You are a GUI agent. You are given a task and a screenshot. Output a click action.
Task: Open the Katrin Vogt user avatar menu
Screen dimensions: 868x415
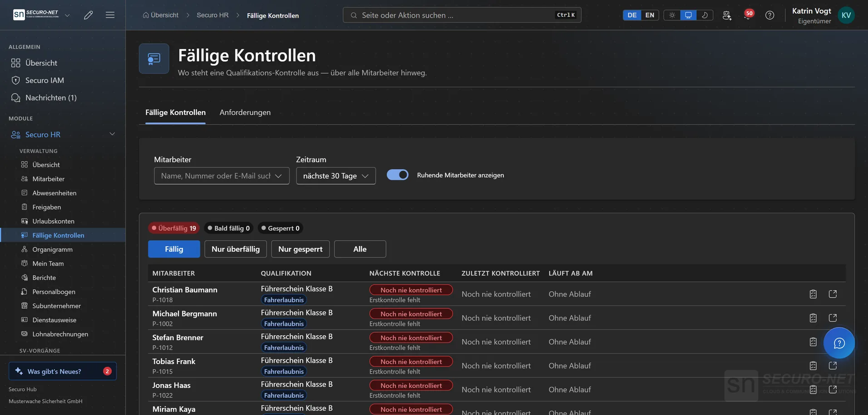tap(846, 15)
